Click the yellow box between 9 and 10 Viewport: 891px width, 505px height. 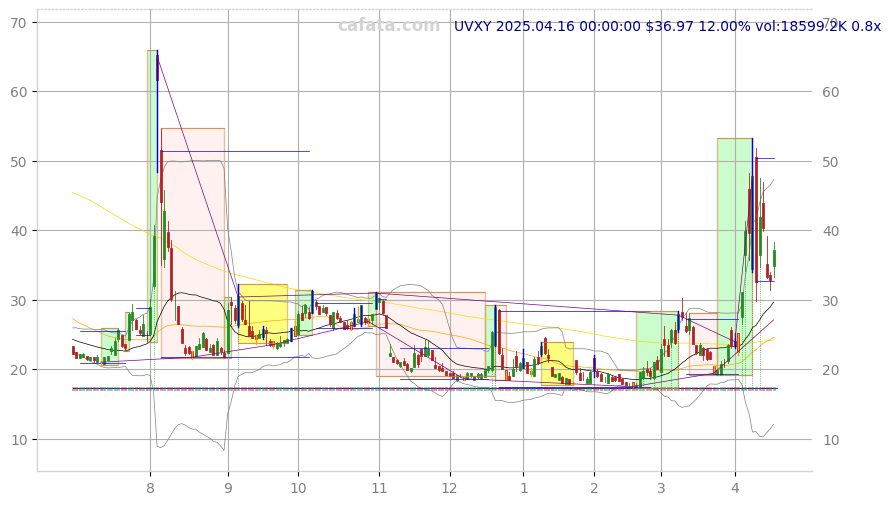(263, 314)
